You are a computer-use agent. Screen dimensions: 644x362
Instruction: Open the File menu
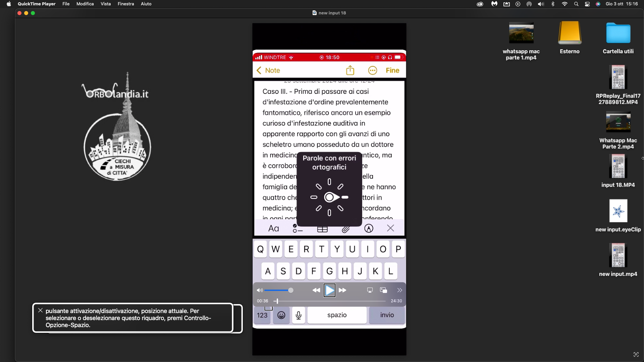[x=66, y=4]
